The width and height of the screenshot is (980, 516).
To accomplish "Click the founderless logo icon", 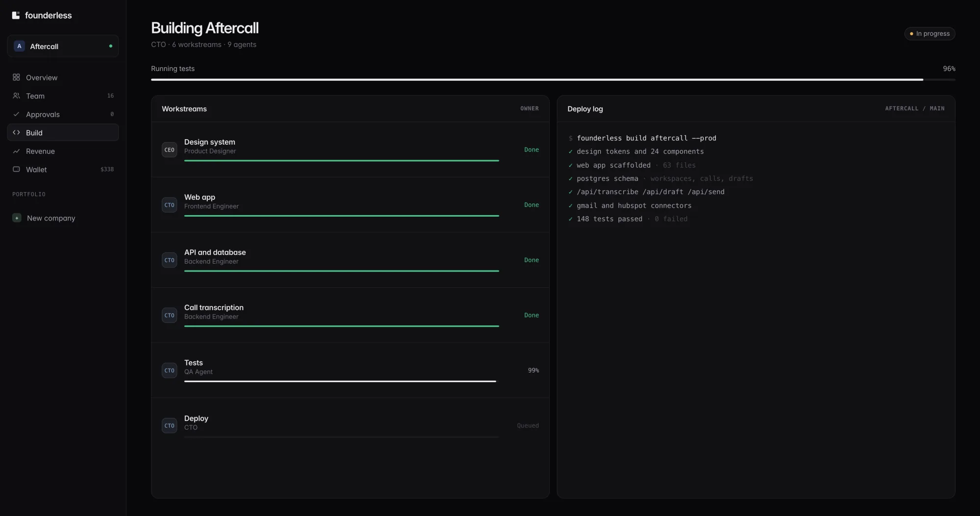I will pyautogui.click(x=16, y=15).
